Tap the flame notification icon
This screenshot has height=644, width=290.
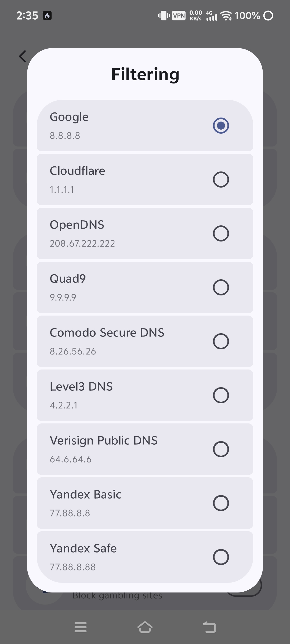[47, 16]
